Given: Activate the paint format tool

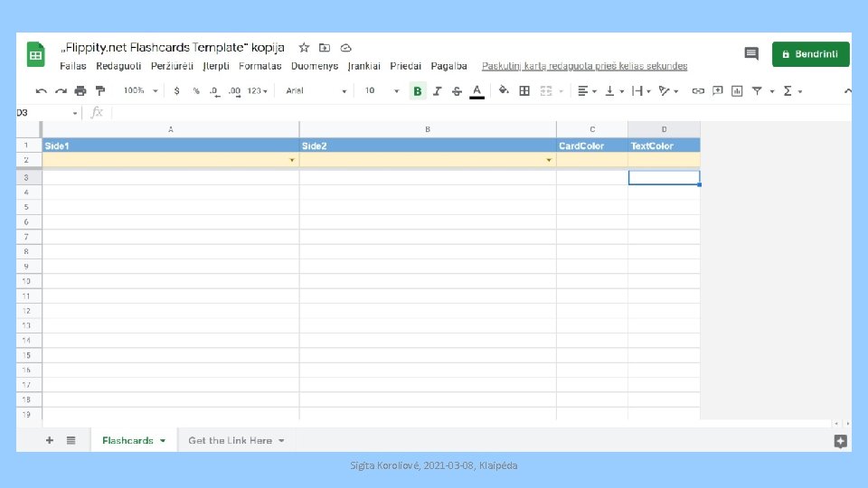Looking at the screenshot, I should (100, 90).
